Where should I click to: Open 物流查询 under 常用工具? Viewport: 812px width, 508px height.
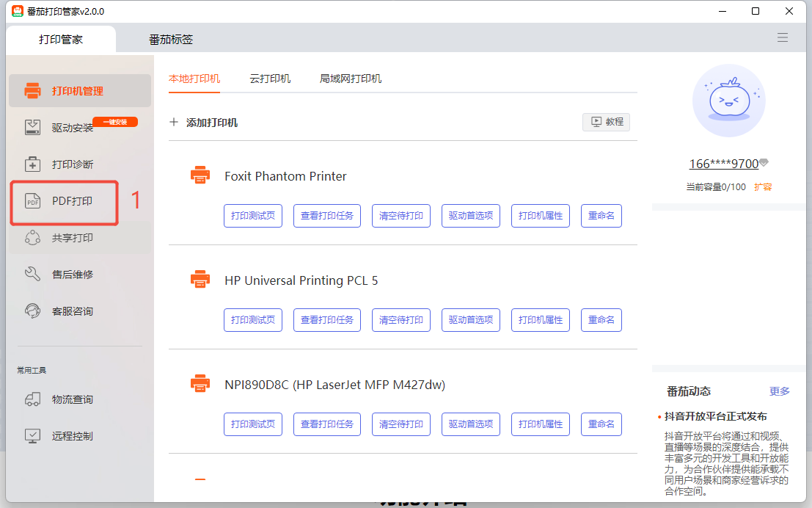(80, 399)
